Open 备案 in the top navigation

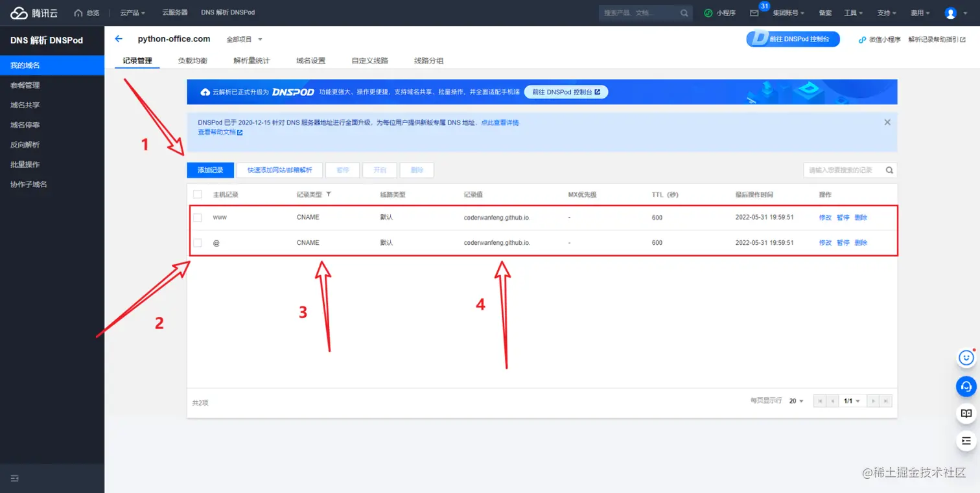[x=825, y=13]
